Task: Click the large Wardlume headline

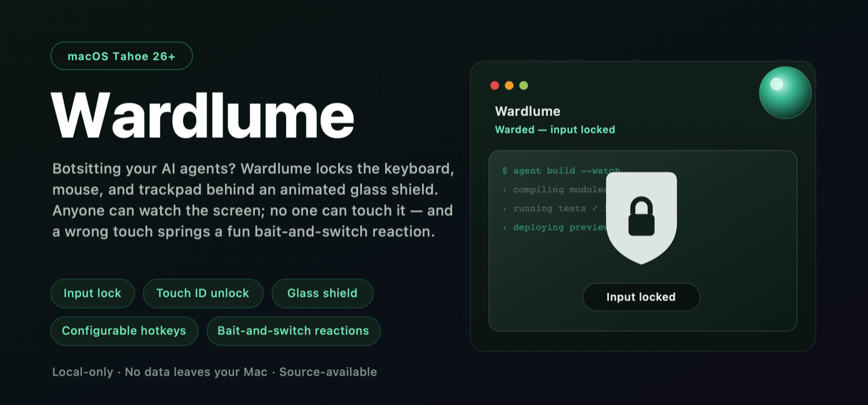Action: [203, 116]
